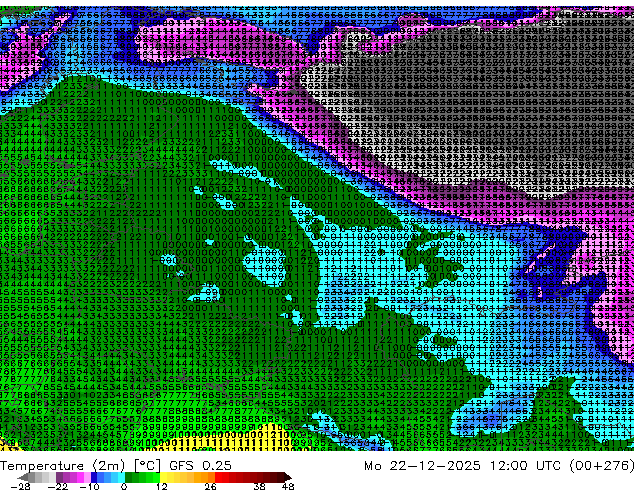Viewport: 634px width, 490px height.
Task: Click the dark purple legend swatch at -22
Action: pos(59,477)
